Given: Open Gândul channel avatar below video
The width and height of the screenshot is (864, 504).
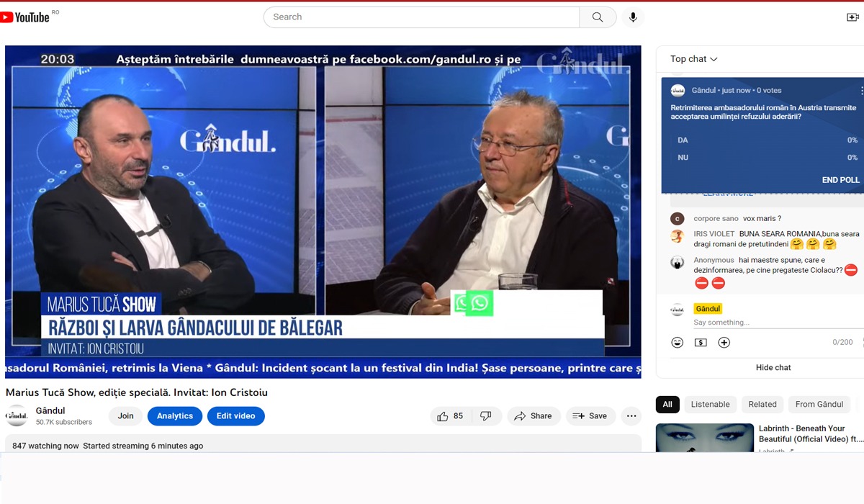Looking at the screenshot, I should point(17,416).
